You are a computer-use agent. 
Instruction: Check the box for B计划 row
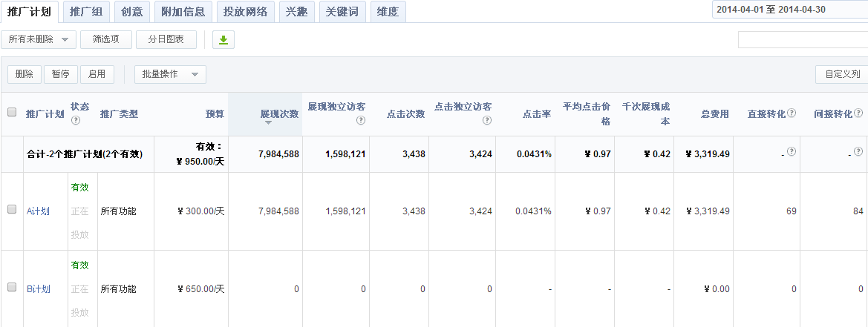coord(12,288)
